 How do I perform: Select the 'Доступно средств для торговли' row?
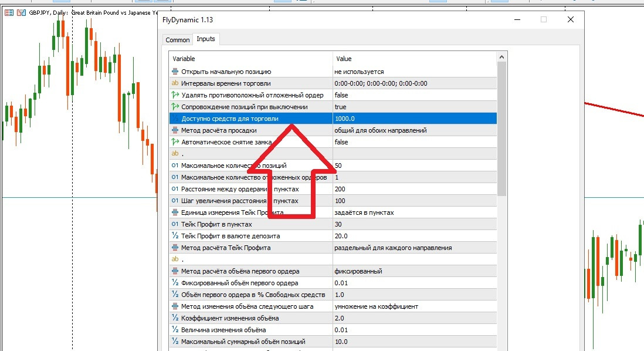click(333, 119)
